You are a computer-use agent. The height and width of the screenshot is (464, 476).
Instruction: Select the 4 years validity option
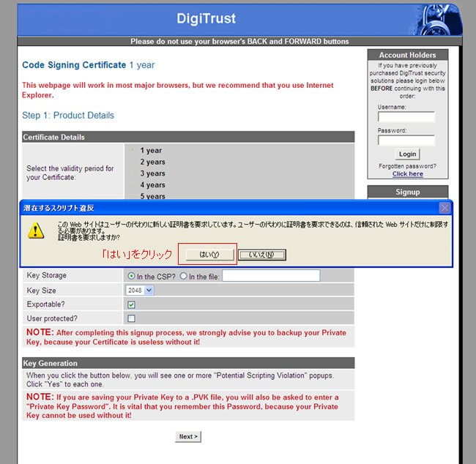click(x=133, y=185)
